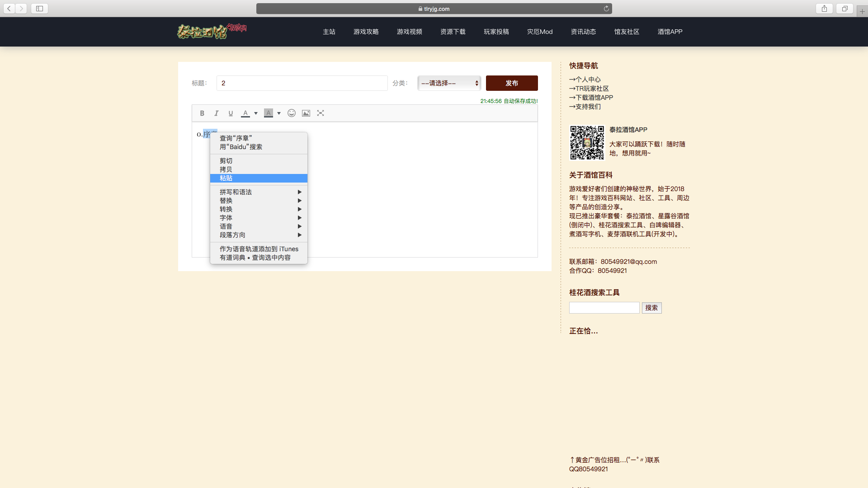Viewport: 868px width, 488px height.
Task: Open background highlight color dropdown arrow
Action: point(279,113)
